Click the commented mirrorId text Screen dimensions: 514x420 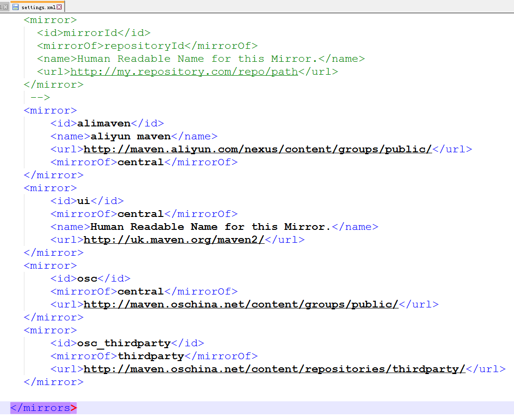[x=90, y=33]
